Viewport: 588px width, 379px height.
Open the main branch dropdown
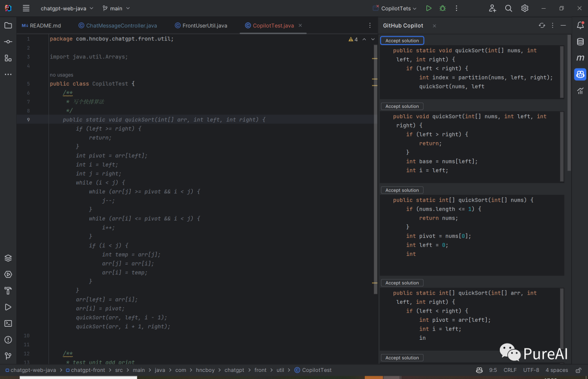[117, 8]
